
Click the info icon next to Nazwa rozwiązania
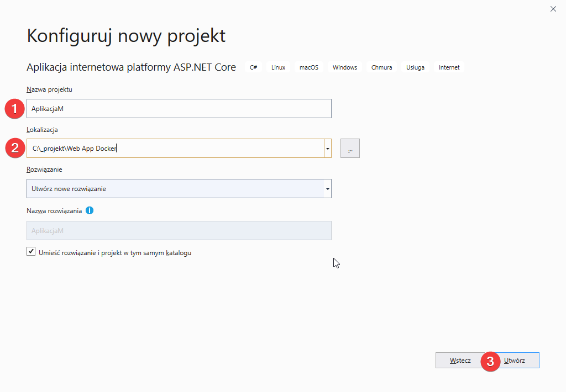point(90,210)
